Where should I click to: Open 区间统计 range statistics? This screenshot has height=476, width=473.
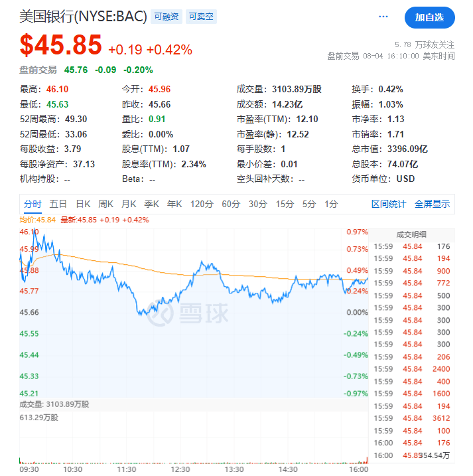point(389,204)
